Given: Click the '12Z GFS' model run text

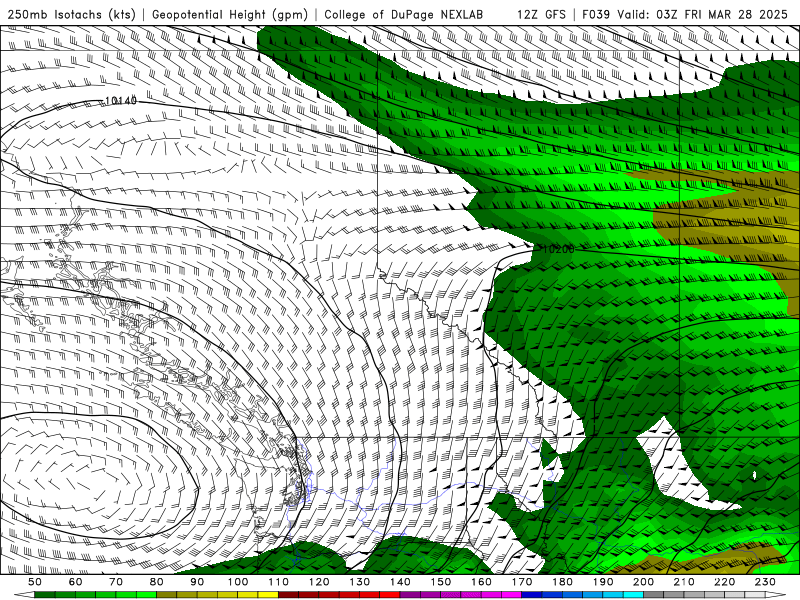Looking at the screenshot, I should click(541, 15).
